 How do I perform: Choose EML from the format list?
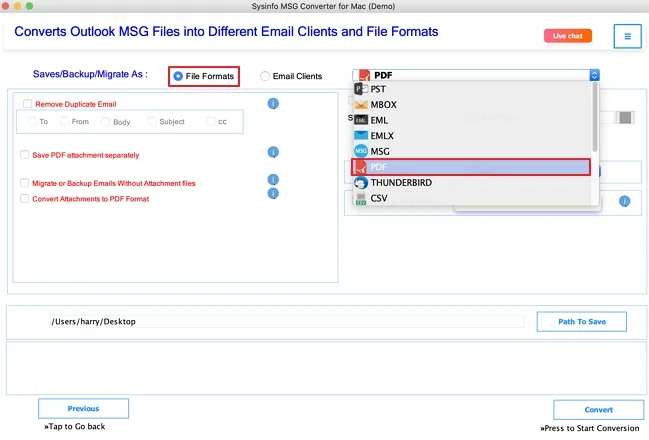pos(472,120)
